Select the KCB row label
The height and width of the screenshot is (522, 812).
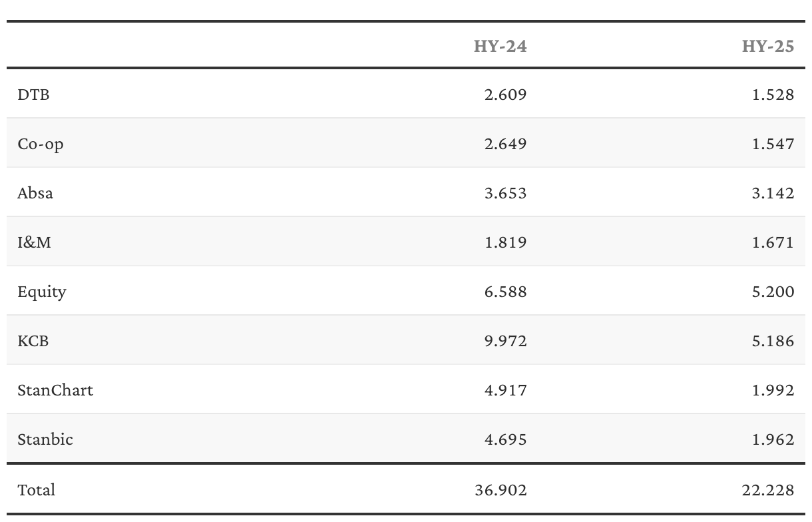click(33, 341)
